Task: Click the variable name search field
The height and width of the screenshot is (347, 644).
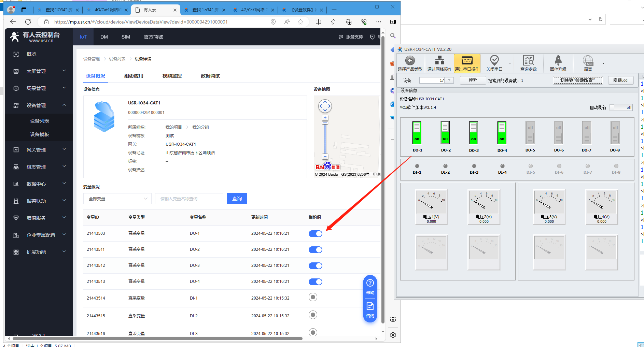Action: click(x=189, y=199)
